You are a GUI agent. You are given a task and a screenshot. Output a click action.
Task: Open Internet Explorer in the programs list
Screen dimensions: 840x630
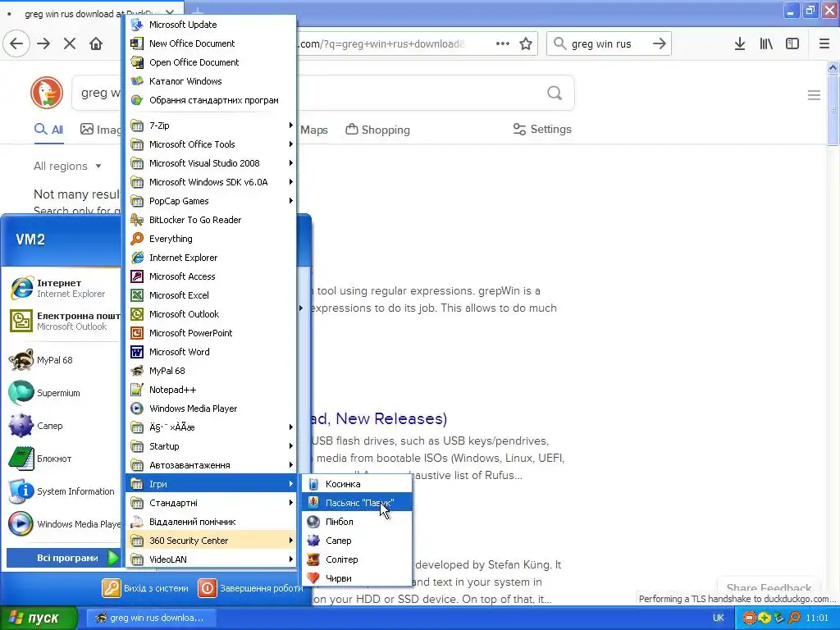point(211,258)
